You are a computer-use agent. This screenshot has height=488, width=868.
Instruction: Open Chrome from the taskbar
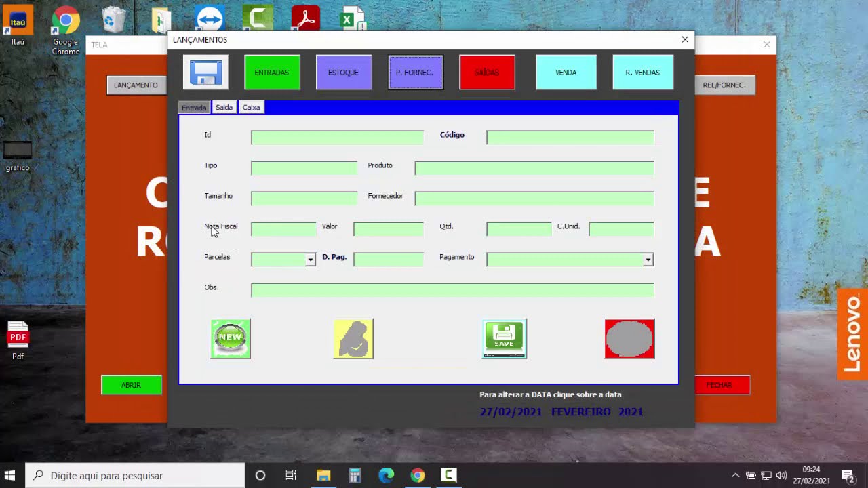[x=417, y=475]
